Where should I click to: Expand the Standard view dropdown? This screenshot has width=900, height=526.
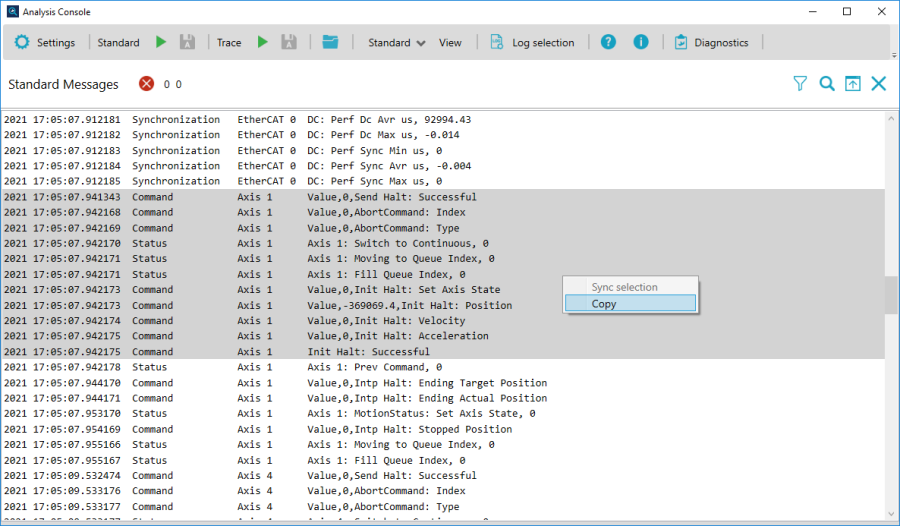(396, 43)
